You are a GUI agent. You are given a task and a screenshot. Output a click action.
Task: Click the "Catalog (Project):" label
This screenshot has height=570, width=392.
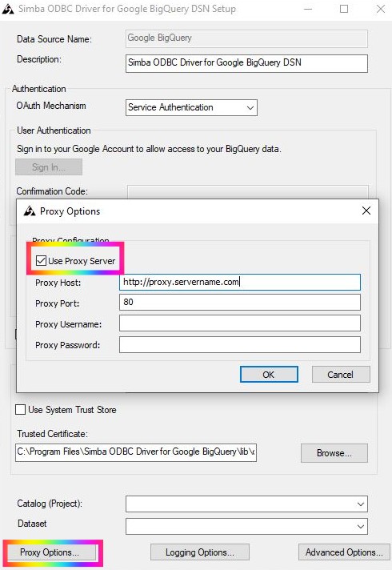click(x=50, y=504)
